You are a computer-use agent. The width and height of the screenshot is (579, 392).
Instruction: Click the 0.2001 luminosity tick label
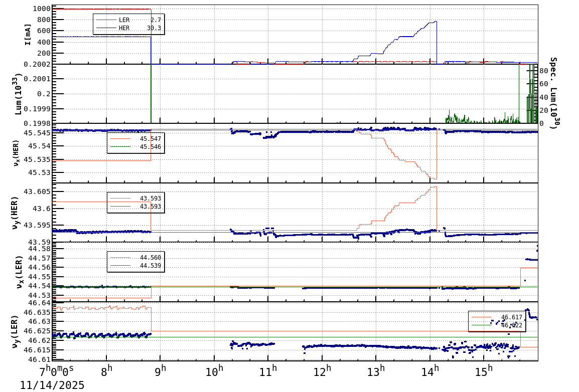pos(37,79)
